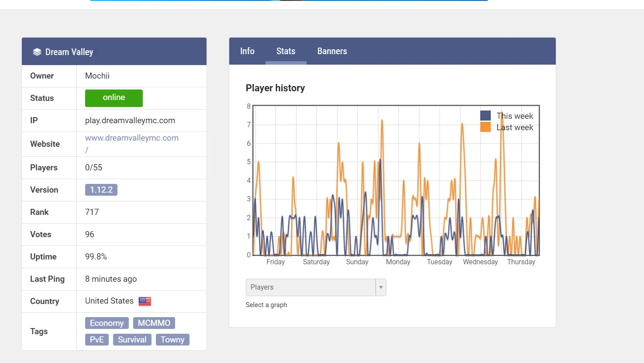This screenshot has height=363, width=644.
Task: Click the votes value 96
Action: coord(90,235)
